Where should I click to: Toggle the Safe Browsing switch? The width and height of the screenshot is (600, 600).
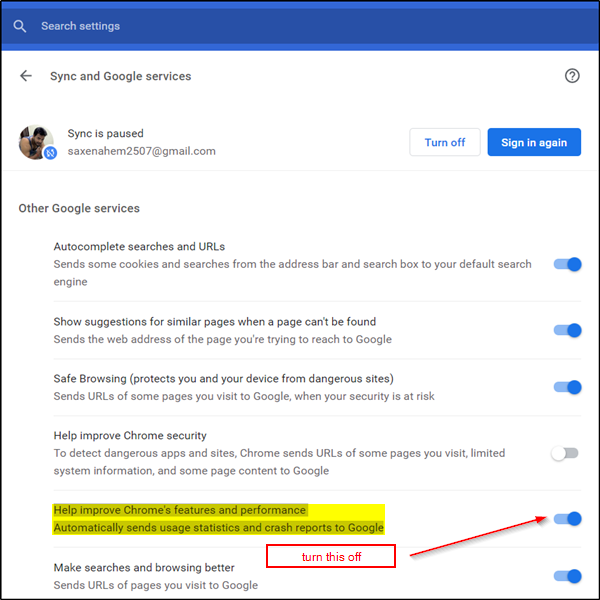[567, 387]
